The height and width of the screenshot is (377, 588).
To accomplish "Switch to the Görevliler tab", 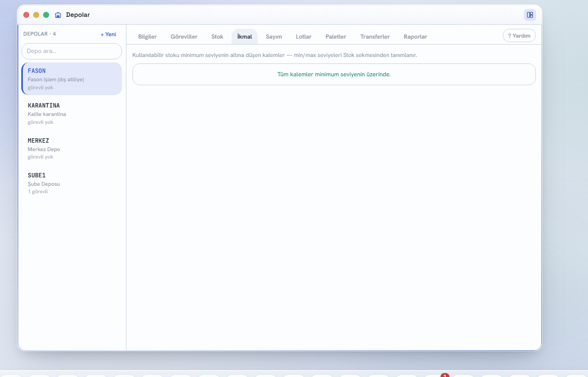I will point(184,37).
